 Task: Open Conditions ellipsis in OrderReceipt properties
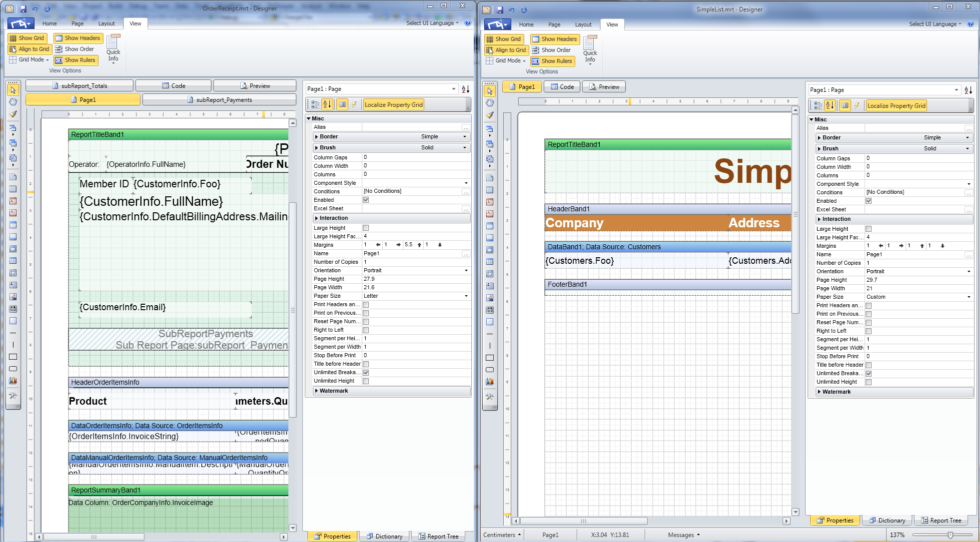point(466,191)
